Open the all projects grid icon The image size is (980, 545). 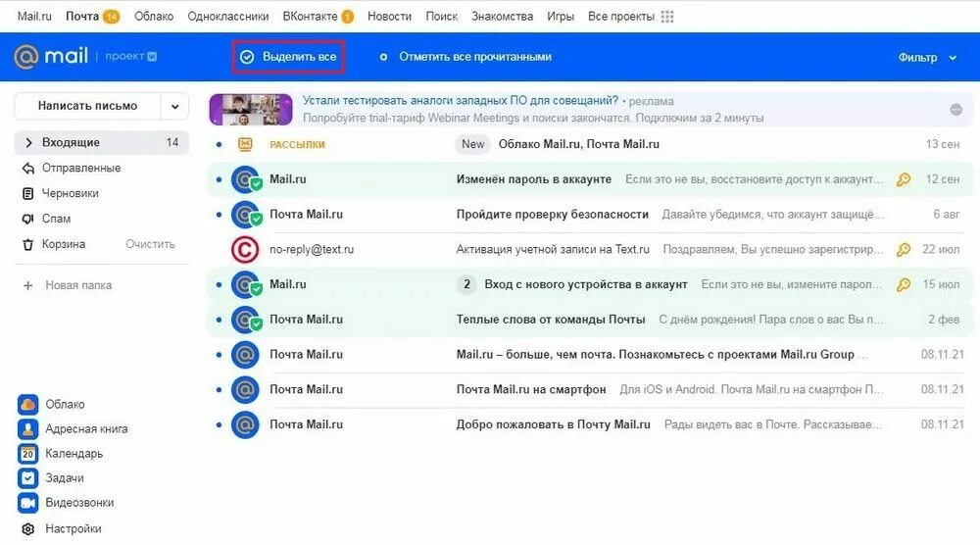click(666, 17)
